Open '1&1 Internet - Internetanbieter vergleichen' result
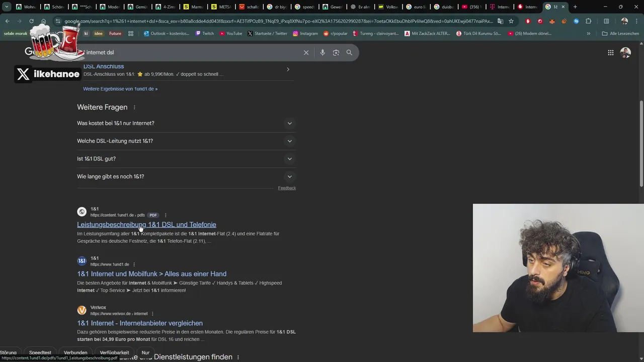 (140, 323)
